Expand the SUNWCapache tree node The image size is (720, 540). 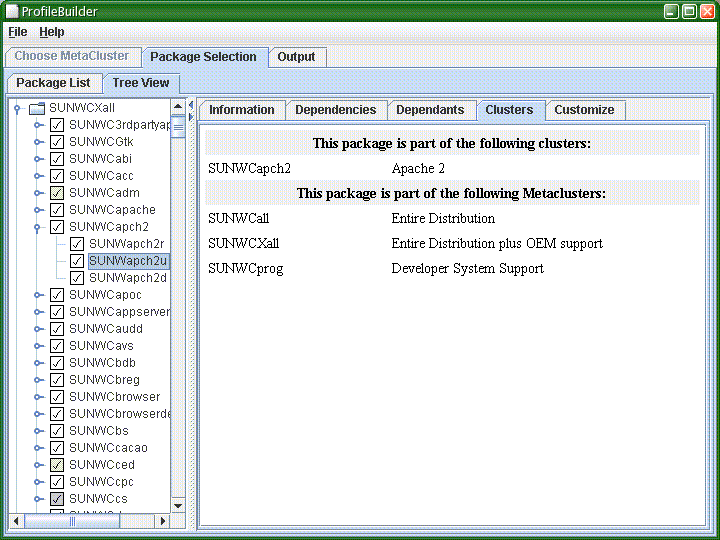(x=39, y=210)
